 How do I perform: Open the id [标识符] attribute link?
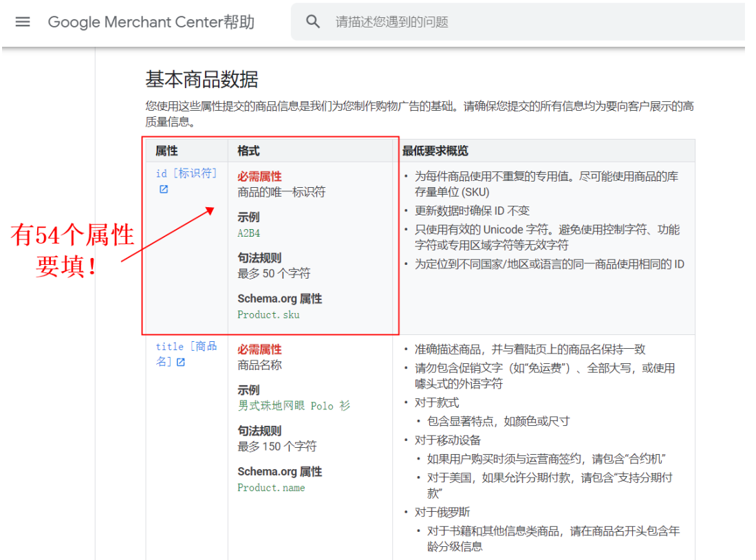coord(186,173)
